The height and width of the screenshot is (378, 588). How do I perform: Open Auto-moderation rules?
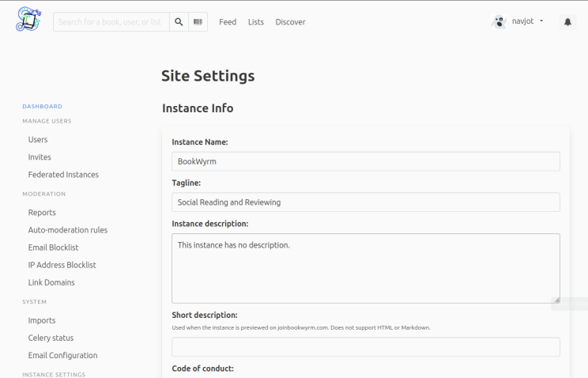68,230
